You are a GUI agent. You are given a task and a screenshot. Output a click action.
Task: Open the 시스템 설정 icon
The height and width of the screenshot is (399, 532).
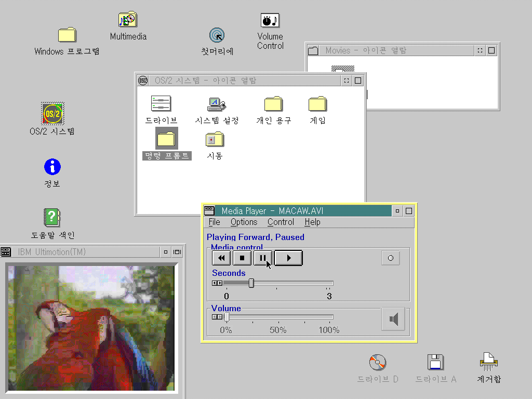[x=217, y=104]
